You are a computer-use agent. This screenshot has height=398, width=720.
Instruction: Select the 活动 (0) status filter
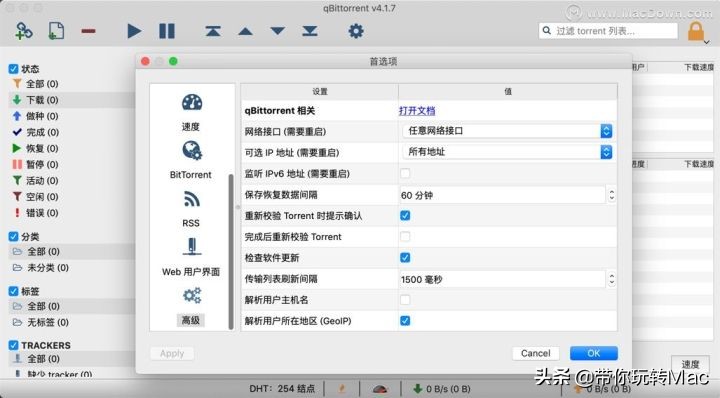point(42,180)
